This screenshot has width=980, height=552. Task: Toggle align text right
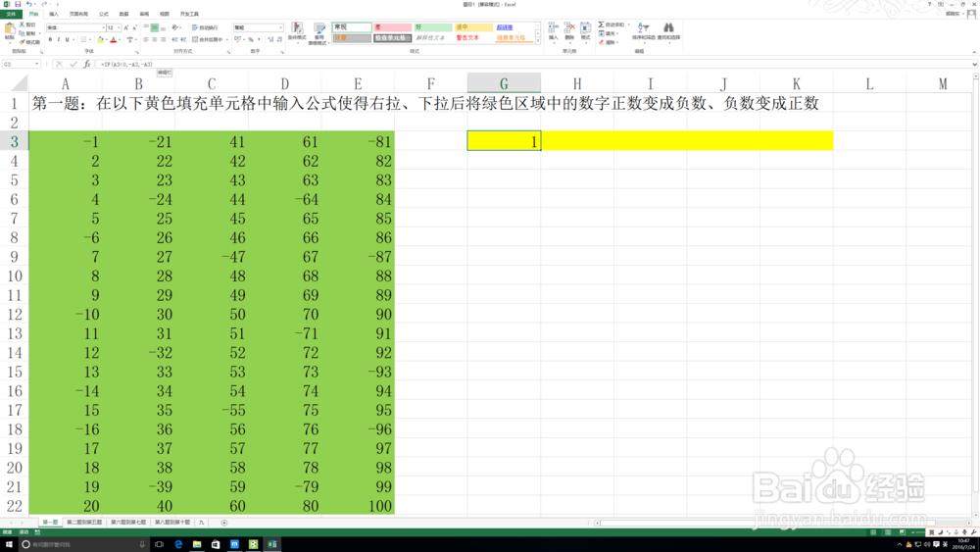[x=163, y=39]
